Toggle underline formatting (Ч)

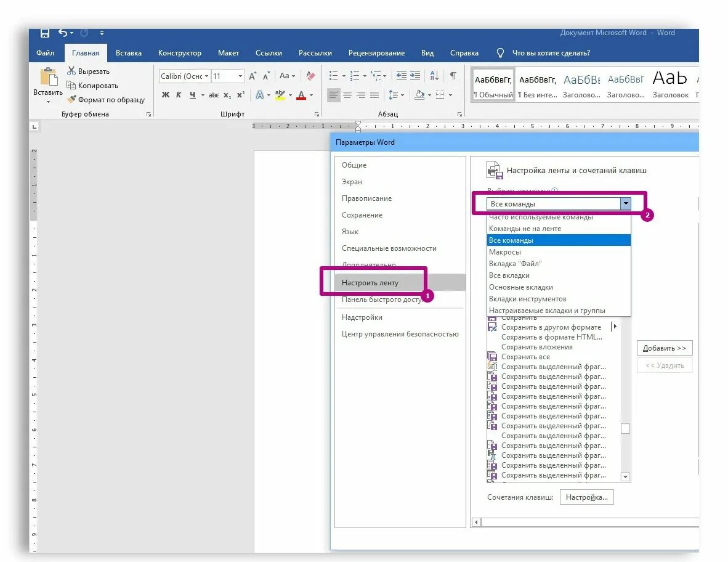192,95
